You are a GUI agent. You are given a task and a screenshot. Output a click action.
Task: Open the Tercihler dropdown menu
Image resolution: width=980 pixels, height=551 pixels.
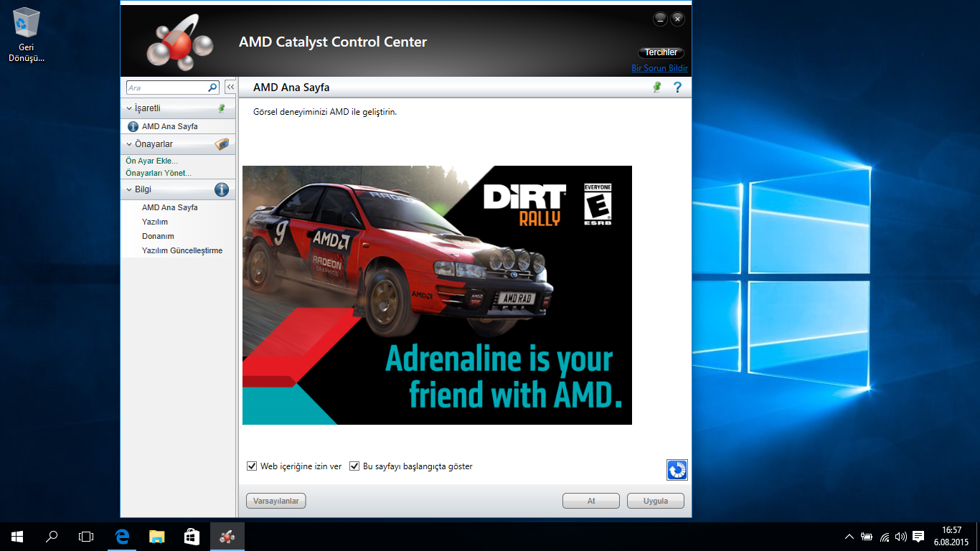point(661,52)
